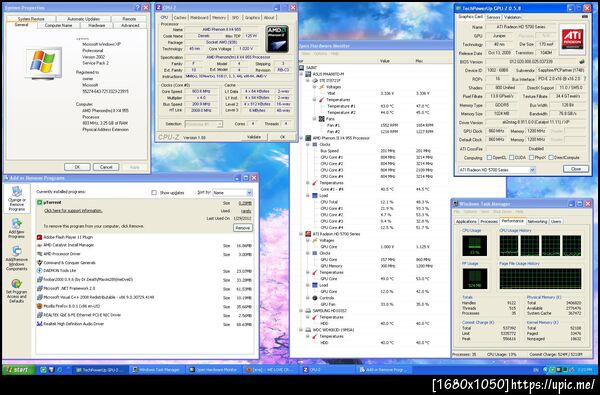Click GPU-Z screenshot camera icon
Viewport: 600px width, 395px height.
[584, 17]
